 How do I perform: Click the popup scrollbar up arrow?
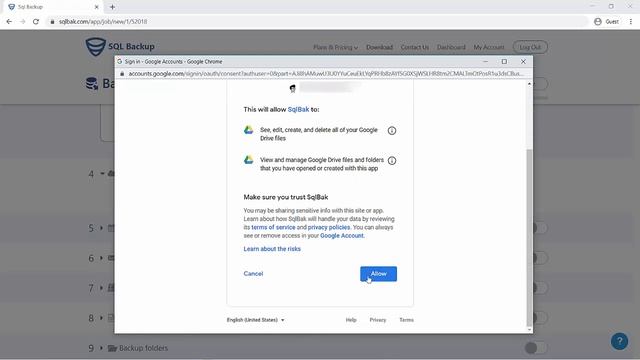529,84
